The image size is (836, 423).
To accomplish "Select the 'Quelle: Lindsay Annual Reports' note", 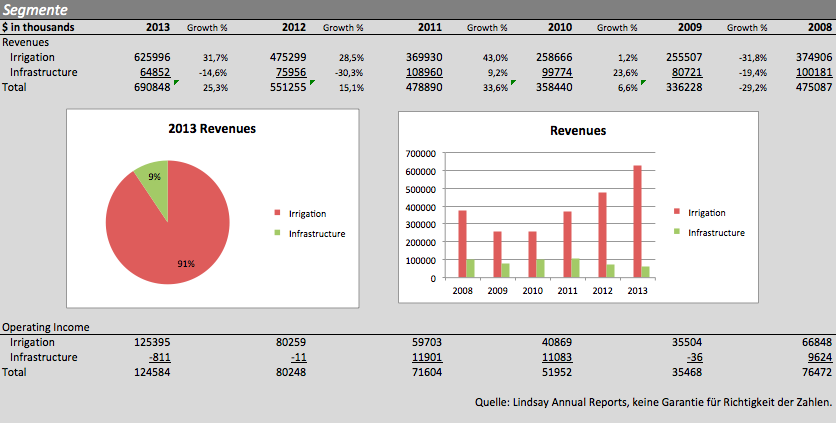I will pyautogui.click(x=653, y=402).
